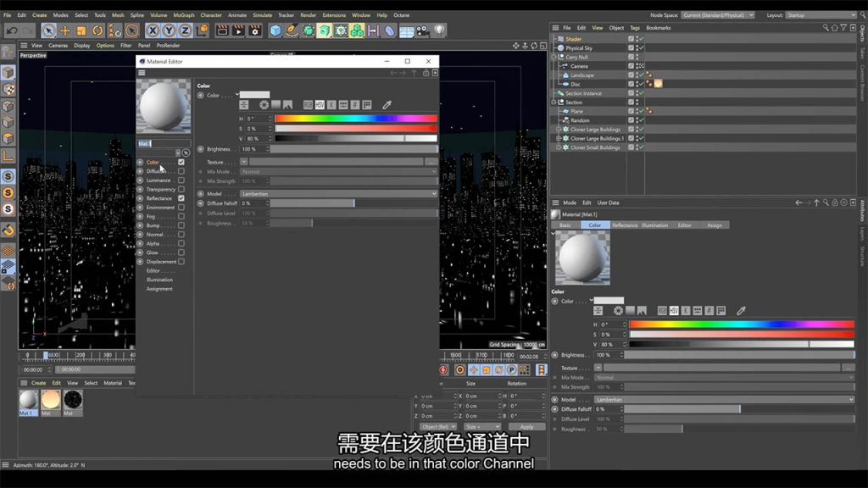
Task: Open Editor settings in Material Editor list
Action: (153, 270)
